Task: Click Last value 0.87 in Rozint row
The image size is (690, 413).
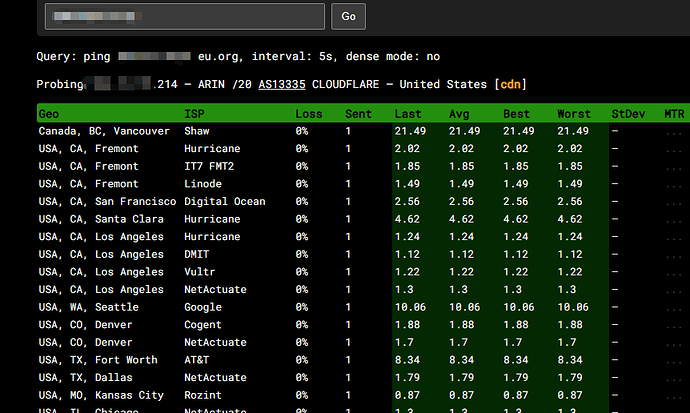Action: click(407, 395)
